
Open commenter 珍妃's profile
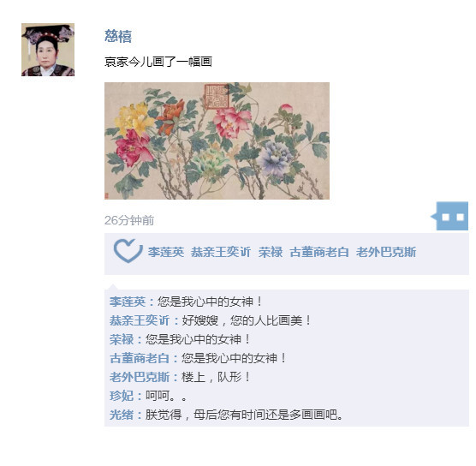point(122,396)
